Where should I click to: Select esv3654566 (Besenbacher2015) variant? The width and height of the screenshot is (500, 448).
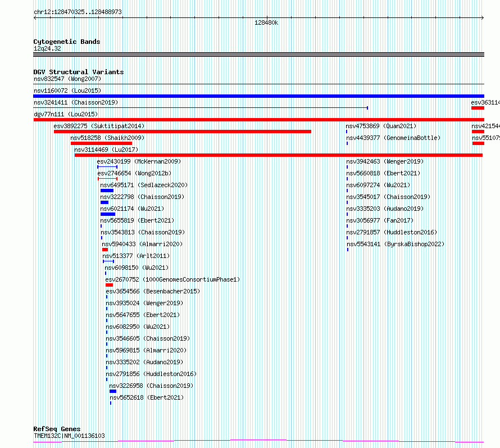153,291
